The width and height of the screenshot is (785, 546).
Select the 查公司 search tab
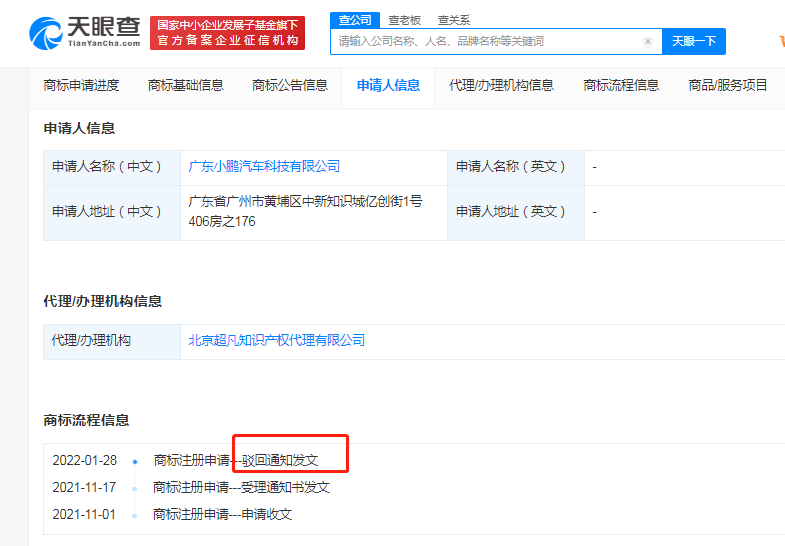[354, 20]
